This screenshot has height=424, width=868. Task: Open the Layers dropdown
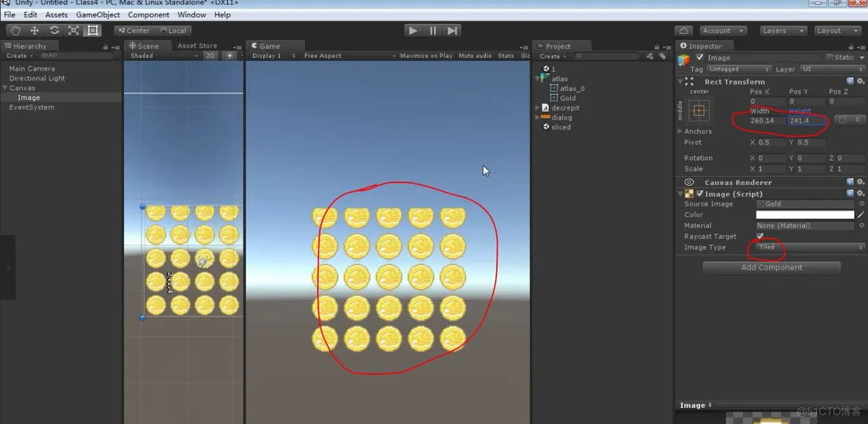(783, 31)
